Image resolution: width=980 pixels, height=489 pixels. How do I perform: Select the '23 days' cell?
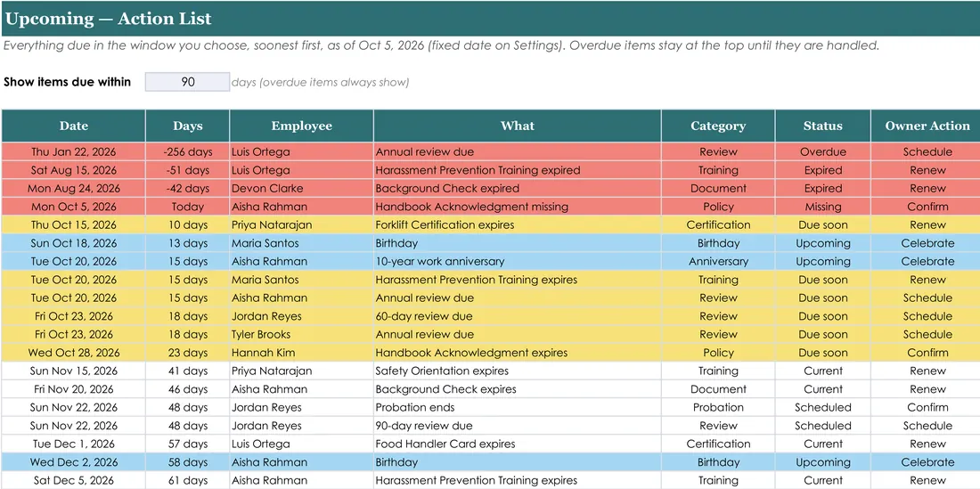click(x=187, y=353)
